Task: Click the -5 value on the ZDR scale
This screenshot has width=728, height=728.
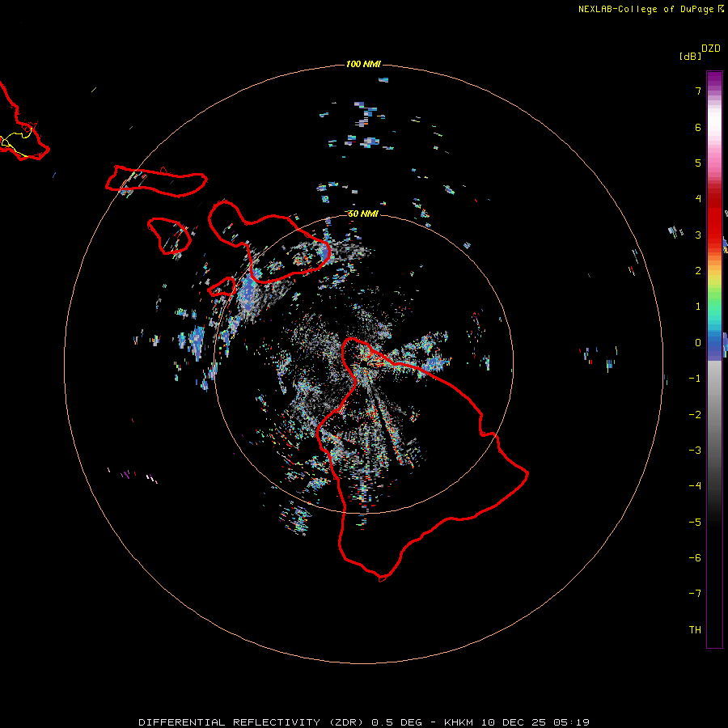Action: point(695,523)
